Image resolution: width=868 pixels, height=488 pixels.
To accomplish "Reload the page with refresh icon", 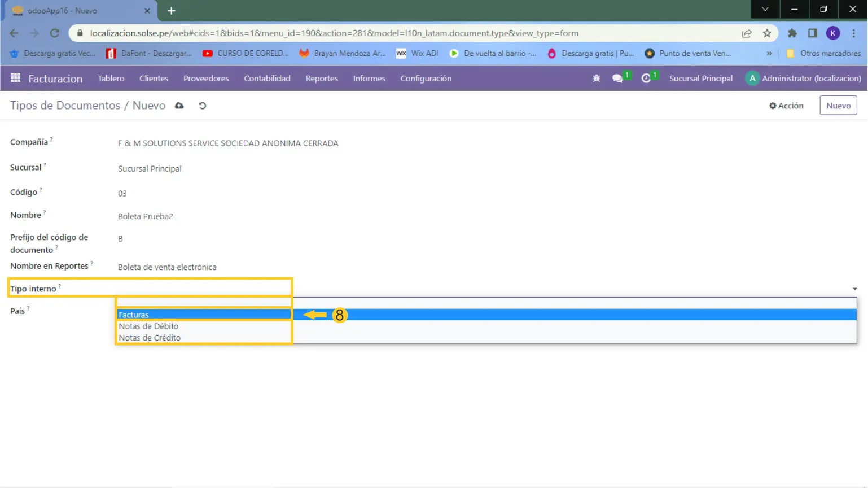I will 55,33.
